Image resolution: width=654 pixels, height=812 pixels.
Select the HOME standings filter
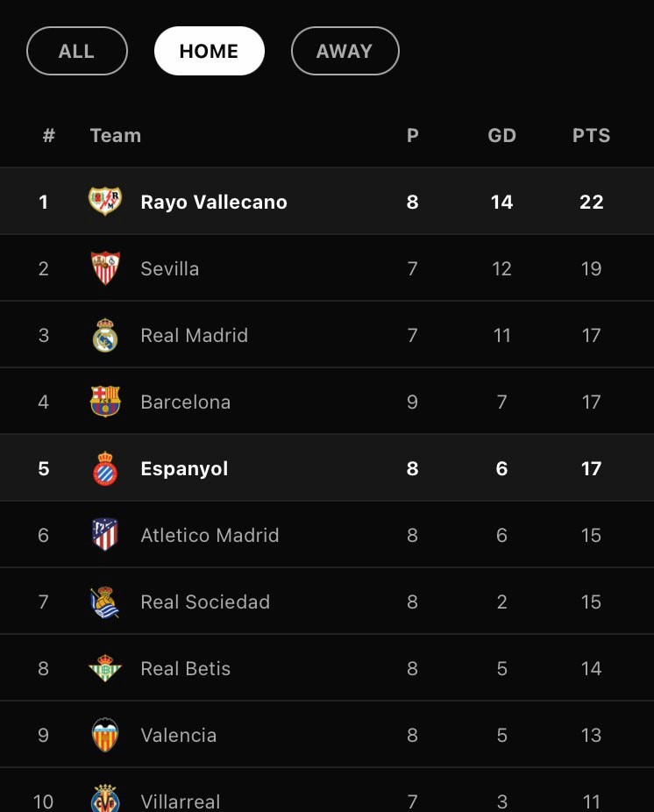tap(209, 51)
